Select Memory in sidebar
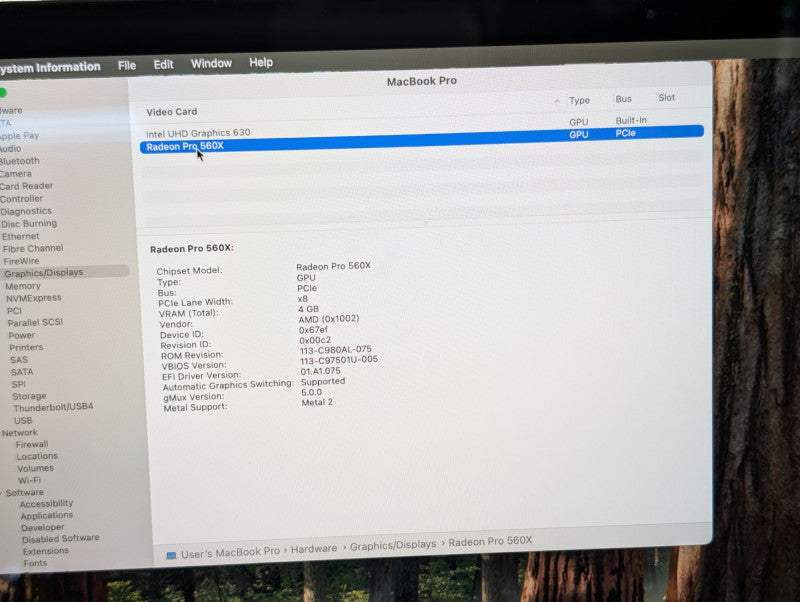This screenshot has width=800, height=602. [x=23, y=286]
